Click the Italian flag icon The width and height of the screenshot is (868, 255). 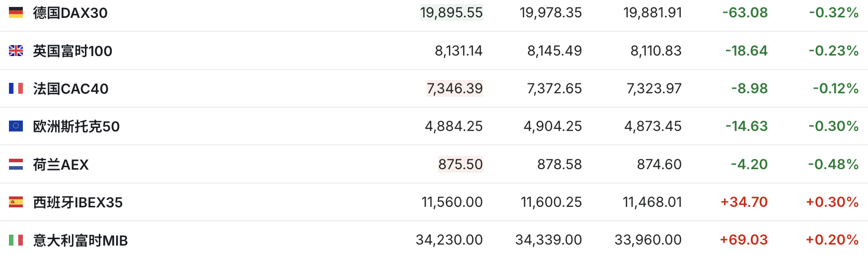point(16,240)
